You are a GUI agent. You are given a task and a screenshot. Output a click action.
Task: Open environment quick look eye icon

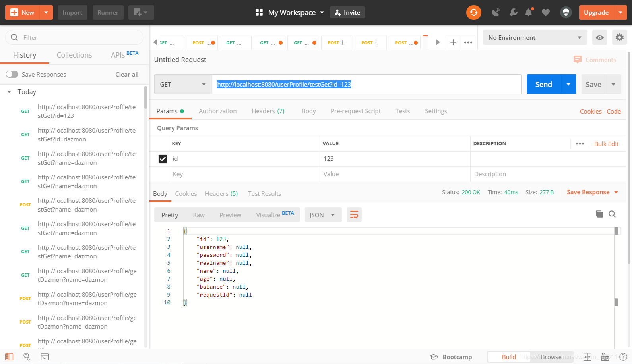600,37
